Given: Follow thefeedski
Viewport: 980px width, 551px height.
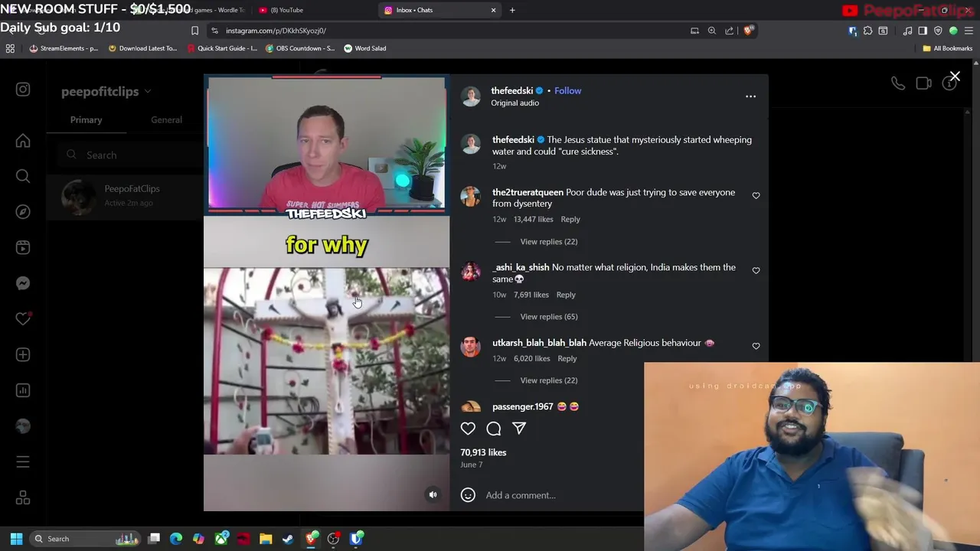Looking at the screenshot, I should (567, 90).
